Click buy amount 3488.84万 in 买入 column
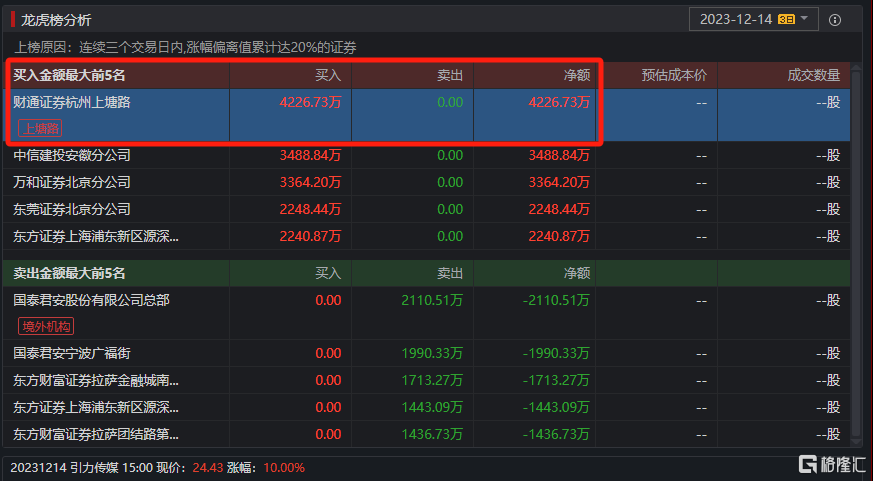The image size is (873, 481). pyautogui.click(x=310, y=155)
